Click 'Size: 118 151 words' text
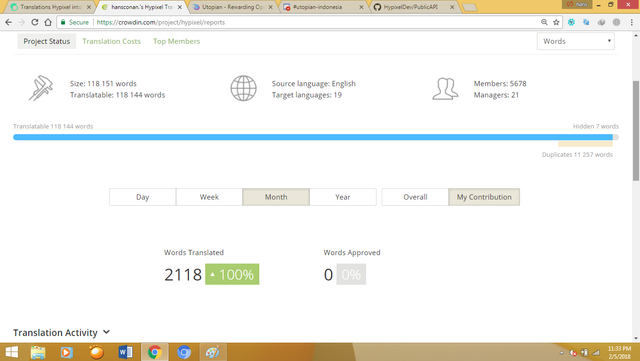Image resolution: width=640 pixels, height=361 pixels. tap(103, 83)
